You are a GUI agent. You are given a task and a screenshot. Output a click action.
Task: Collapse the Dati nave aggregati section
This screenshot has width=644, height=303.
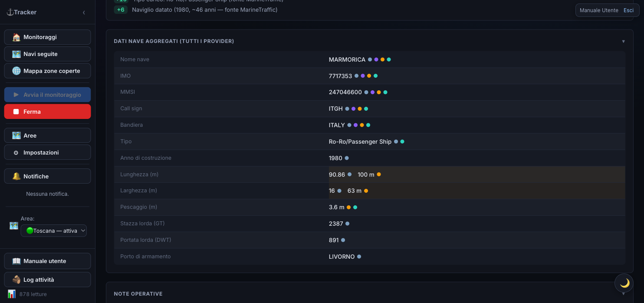coord(624,41)
